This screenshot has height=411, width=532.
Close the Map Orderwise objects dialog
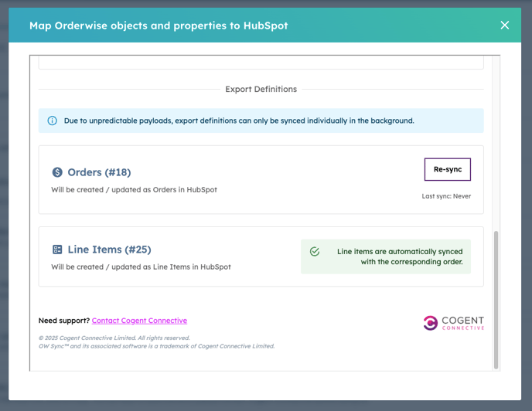click(504, 25)
